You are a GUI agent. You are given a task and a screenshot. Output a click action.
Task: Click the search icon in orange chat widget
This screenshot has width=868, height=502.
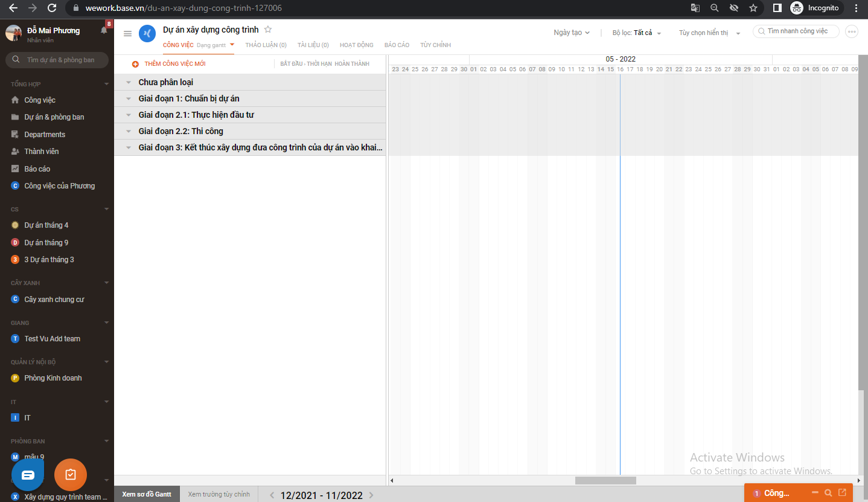point(828,493)
